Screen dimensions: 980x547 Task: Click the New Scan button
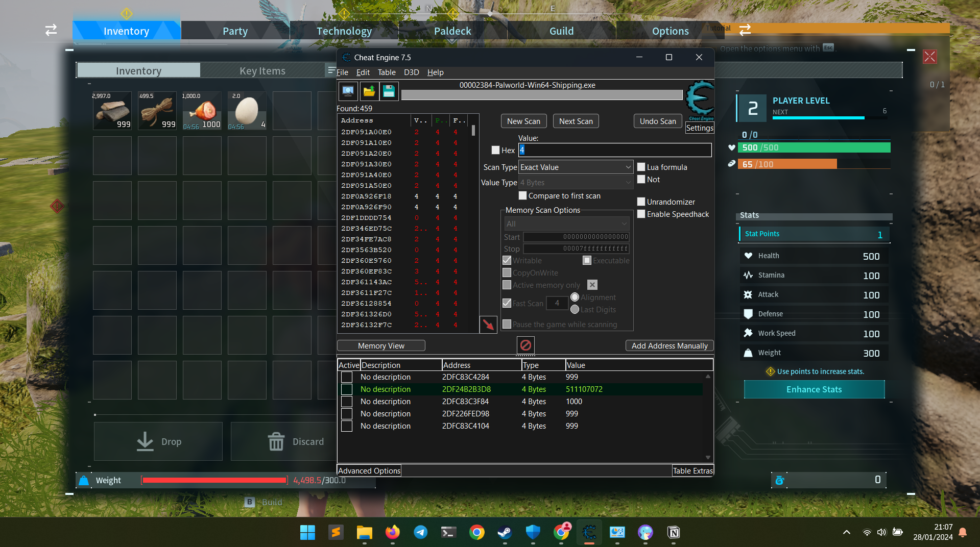(523, 121)
